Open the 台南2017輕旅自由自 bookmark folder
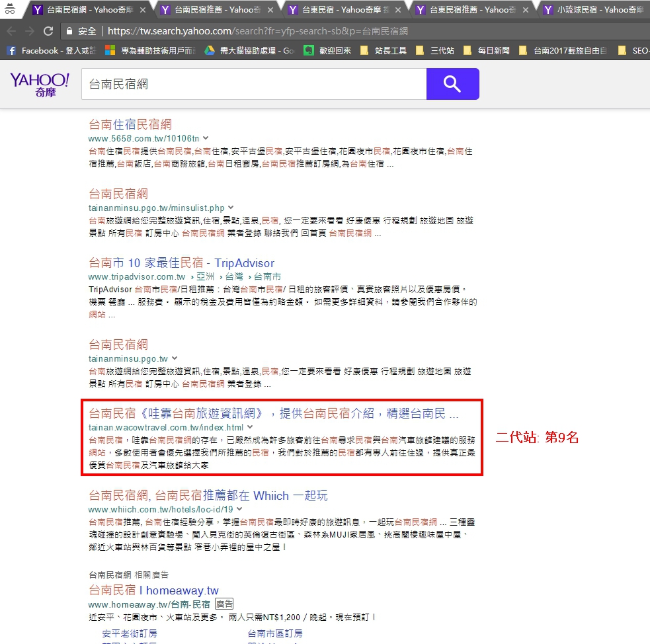This screenshot has width=650, height=644. pos(563,50)
